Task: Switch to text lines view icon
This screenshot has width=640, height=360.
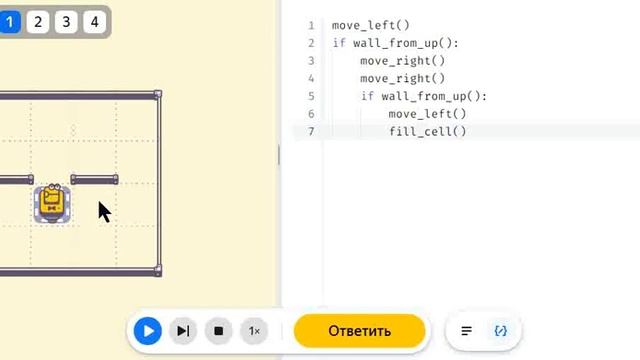Action: (x=466, y=331)
